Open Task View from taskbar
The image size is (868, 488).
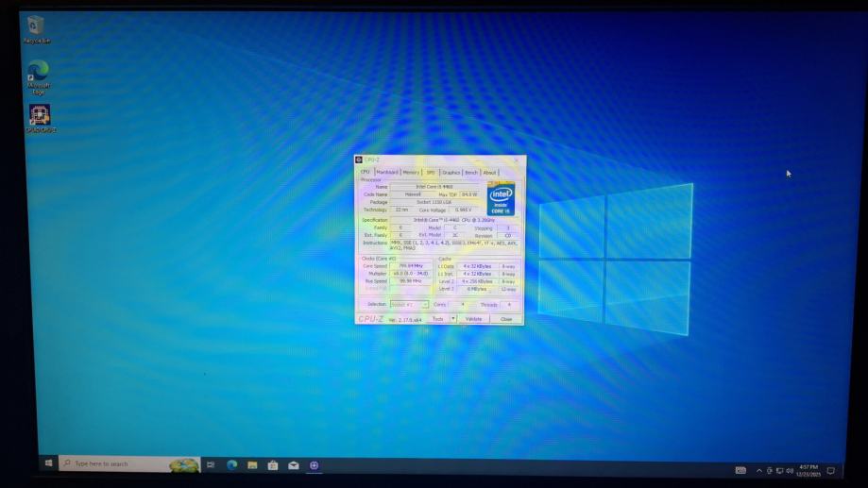(211, 464)
